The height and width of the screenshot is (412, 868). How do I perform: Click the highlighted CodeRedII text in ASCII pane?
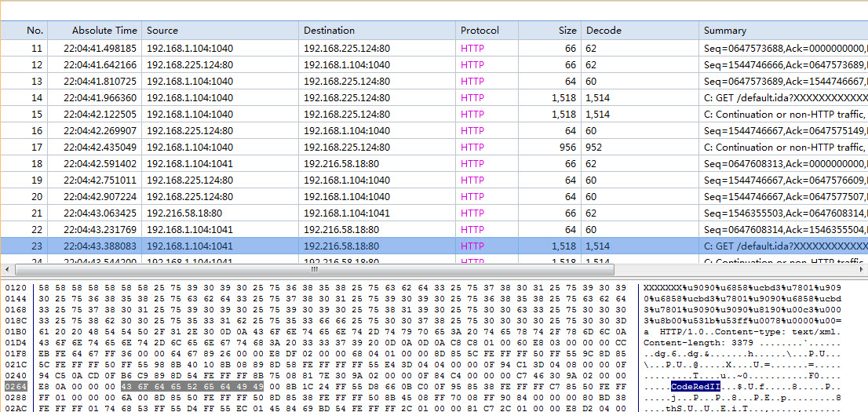pyautogui.click(x=695, y=386)
